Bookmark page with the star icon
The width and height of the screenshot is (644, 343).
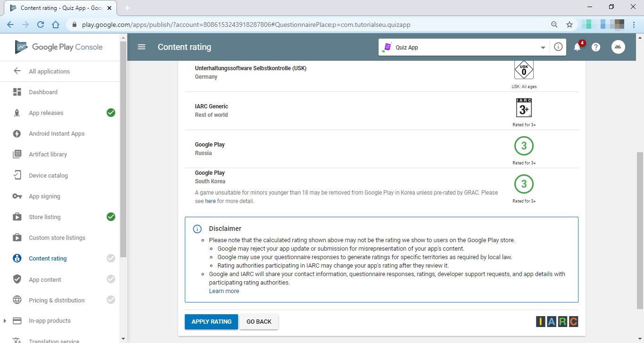point(570,24)
